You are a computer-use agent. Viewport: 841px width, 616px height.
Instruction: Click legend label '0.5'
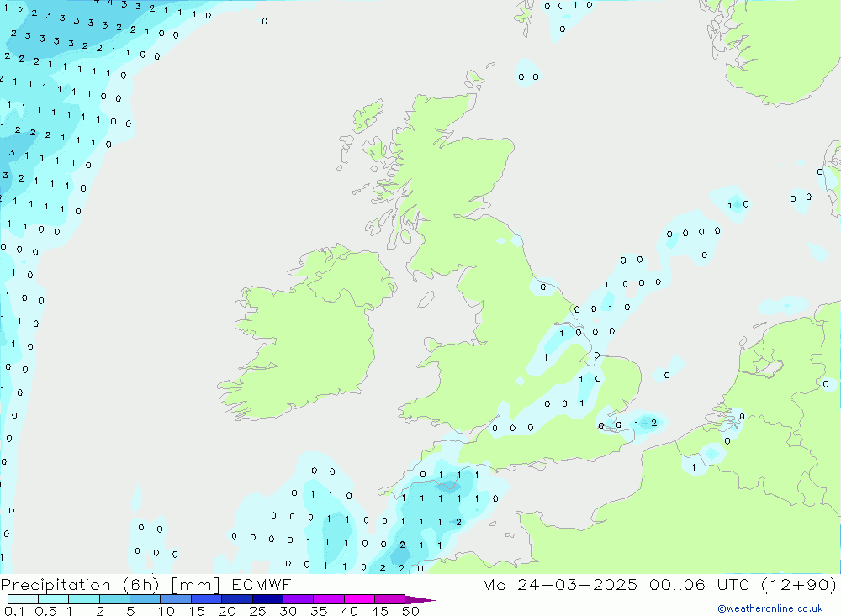45,611
